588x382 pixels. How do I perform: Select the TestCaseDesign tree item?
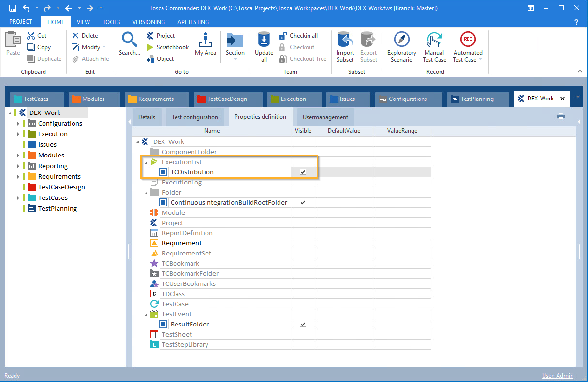[61, 187]
